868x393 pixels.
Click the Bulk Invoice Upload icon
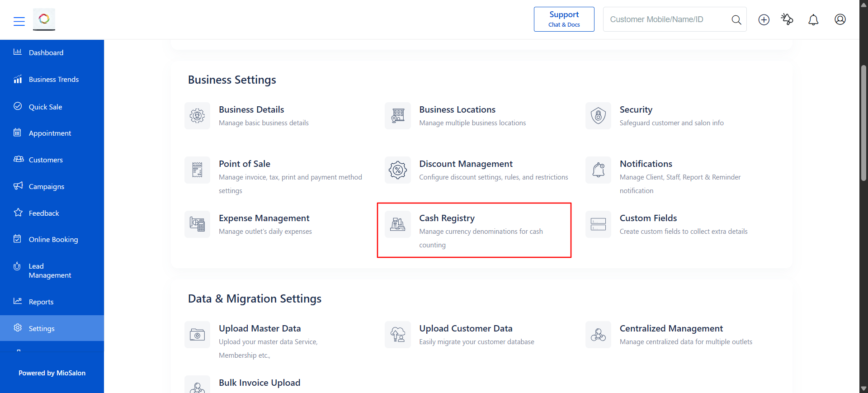point(197,385)
